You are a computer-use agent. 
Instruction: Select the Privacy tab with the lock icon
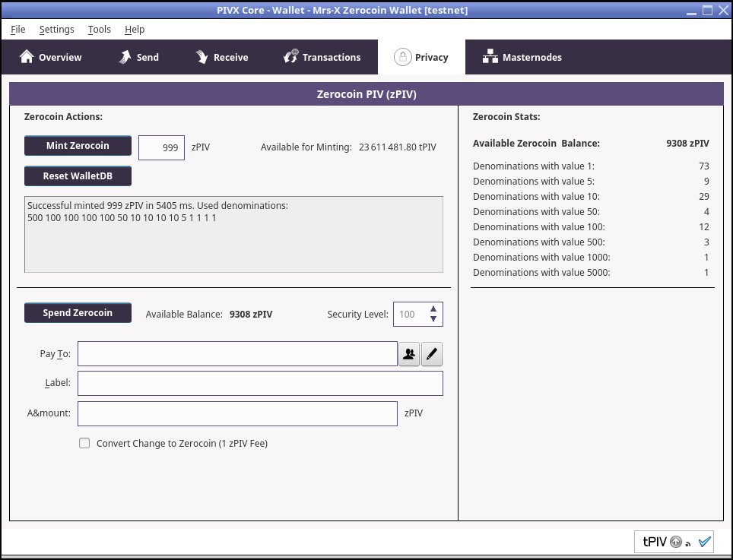pos(421,57)
